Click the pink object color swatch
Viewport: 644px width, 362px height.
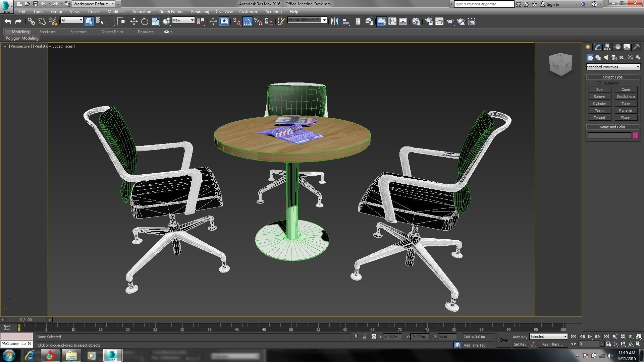click(x=635, y=135)
